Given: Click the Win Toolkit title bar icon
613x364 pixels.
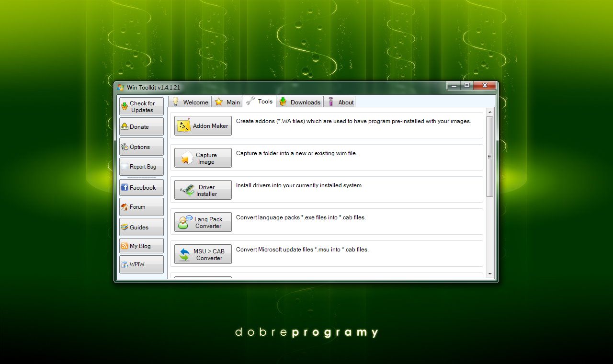Looking at the screenshot, I should point(121,88).
